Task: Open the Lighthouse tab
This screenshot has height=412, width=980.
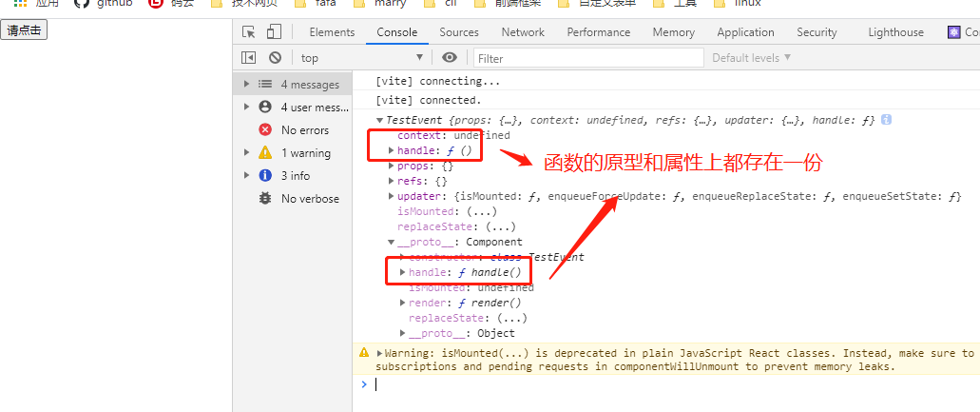Action: [x=895, y=32]
